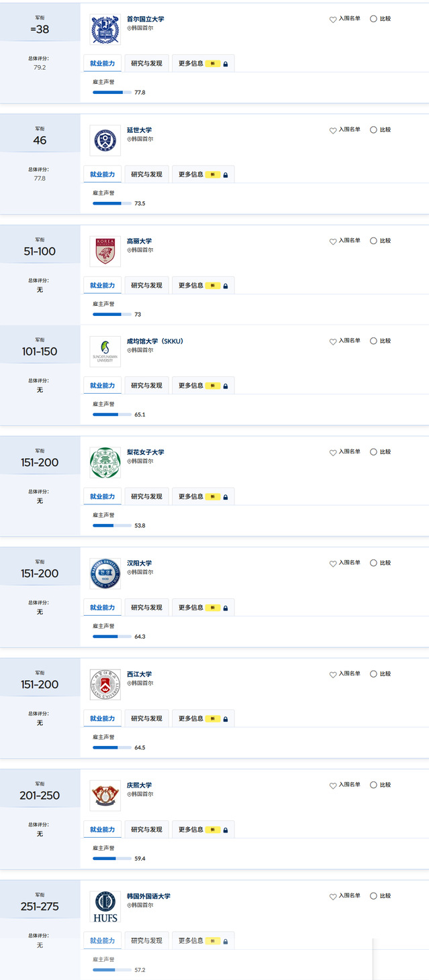Image resolution: width=429 pixels, height=980 pixels.
Task: Click the Korea University red tiger logo
Action: pyautogui.click(x=105, y=251)
